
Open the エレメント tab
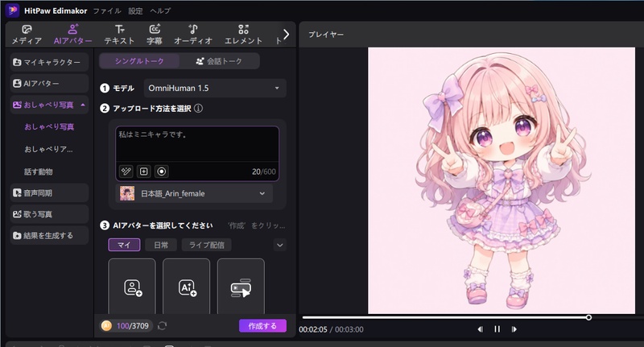point(243,35)
